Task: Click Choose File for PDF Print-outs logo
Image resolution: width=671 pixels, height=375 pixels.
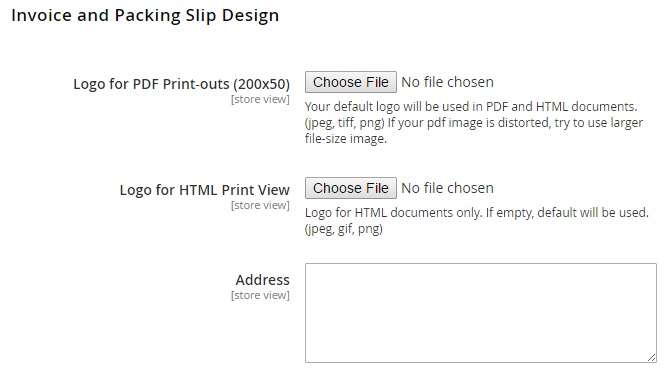Action: (x=350, y=82)
